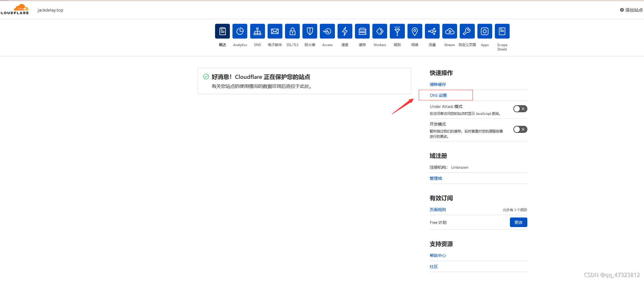Click the jackdelay.top site name
This screenshot has width=644, height=281.
tap(50, 10)
